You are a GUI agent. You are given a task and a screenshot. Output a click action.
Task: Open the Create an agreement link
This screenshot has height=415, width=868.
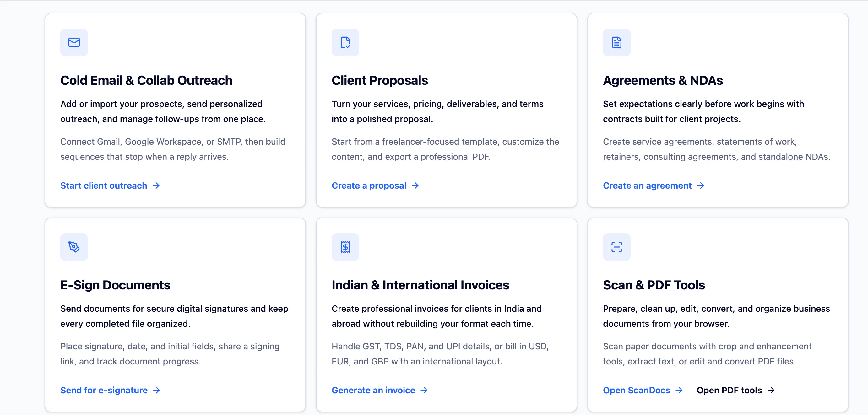[x=654, y=186]
